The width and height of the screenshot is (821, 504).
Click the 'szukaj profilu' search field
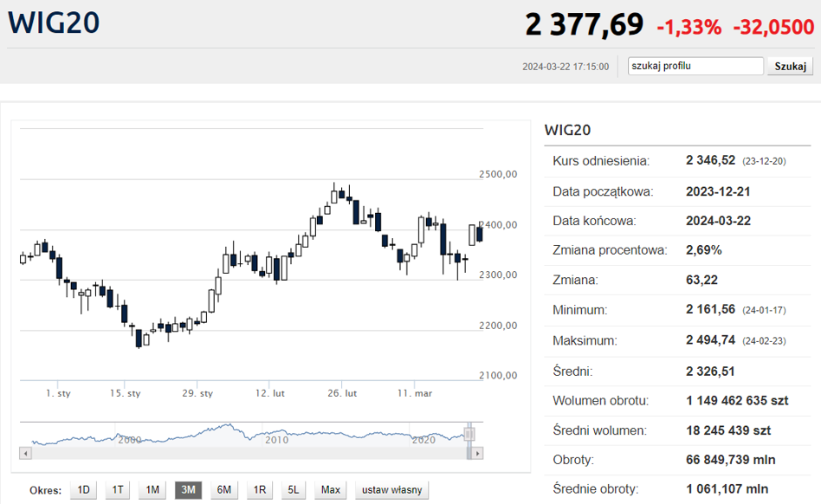tap(695, 66)
